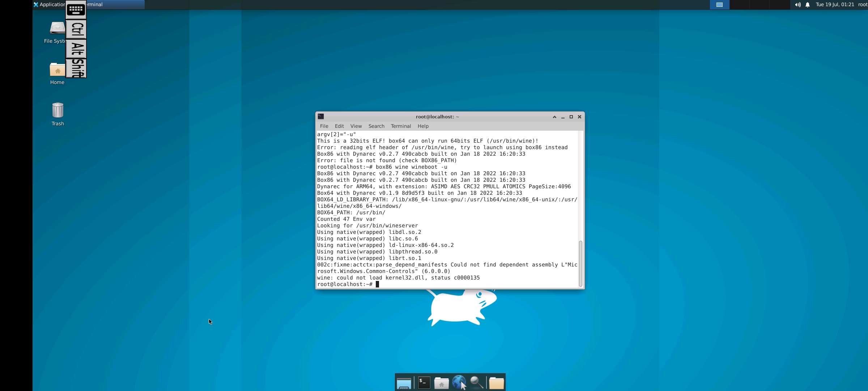The image size is (868, 391).
Task: Click the 'box86 wine wineboot -u' command line
Action: click(382, 167)
